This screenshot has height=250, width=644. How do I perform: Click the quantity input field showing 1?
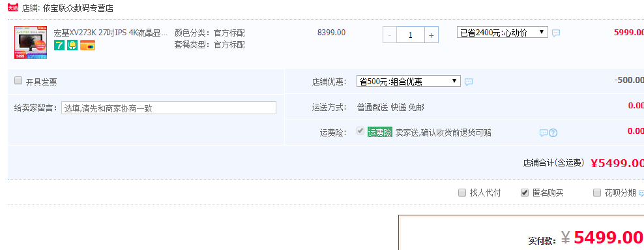point(410,35)
